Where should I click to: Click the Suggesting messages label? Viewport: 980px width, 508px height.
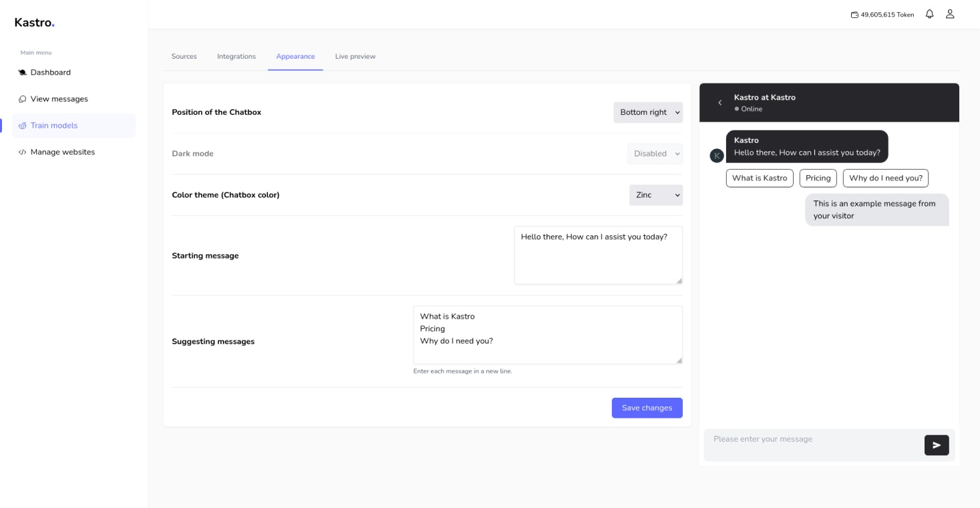(x=213, y=342)
